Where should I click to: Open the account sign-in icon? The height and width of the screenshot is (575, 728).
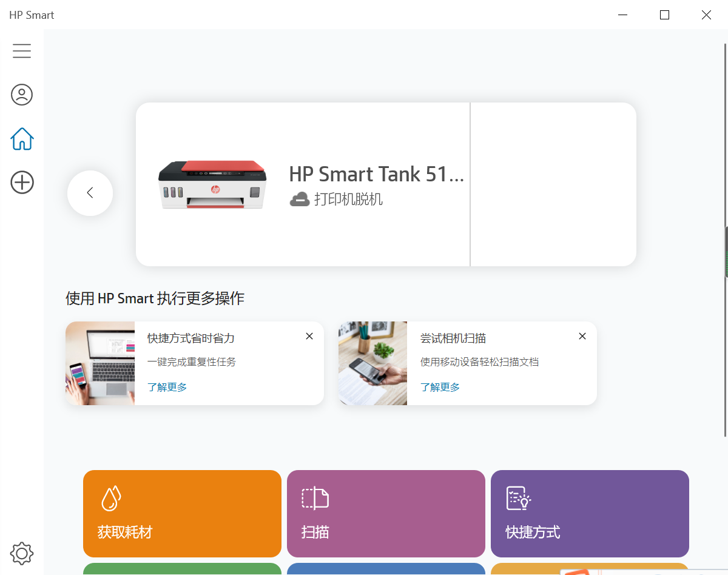(x=22, y=95)
